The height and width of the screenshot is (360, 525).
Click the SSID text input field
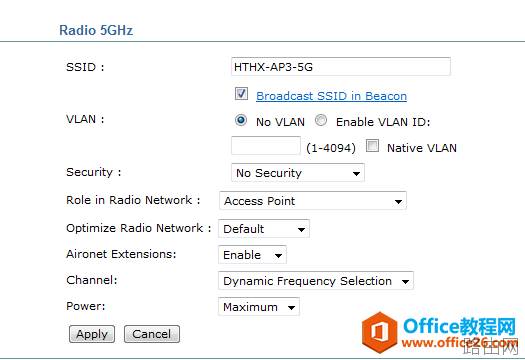point(341,67)
